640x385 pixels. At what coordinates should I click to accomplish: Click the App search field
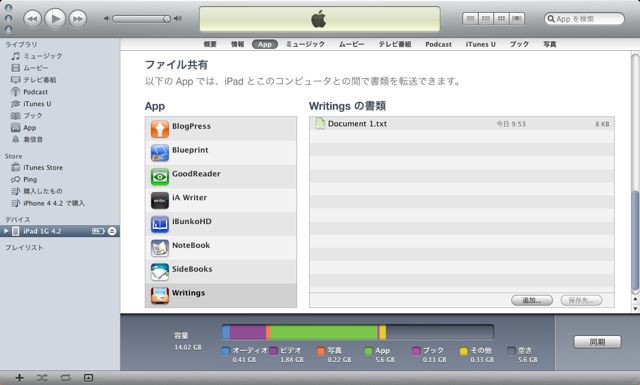point(584,19)
